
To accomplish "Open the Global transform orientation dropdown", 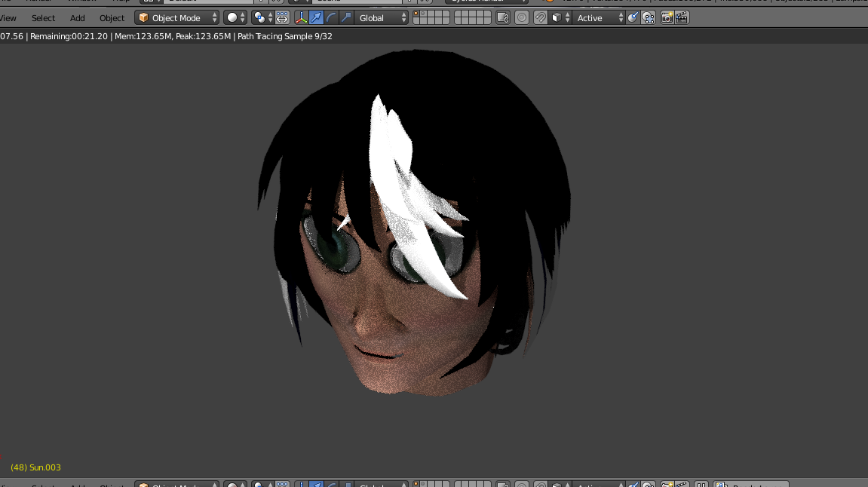I will (382, 17).
